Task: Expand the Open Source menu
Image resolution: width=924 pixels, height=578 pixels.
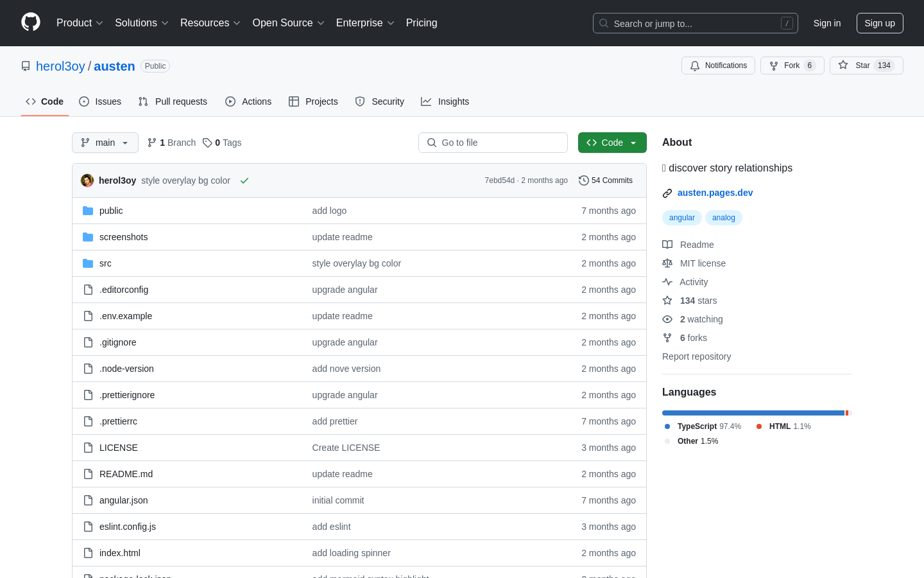Action: coord(289,23)
